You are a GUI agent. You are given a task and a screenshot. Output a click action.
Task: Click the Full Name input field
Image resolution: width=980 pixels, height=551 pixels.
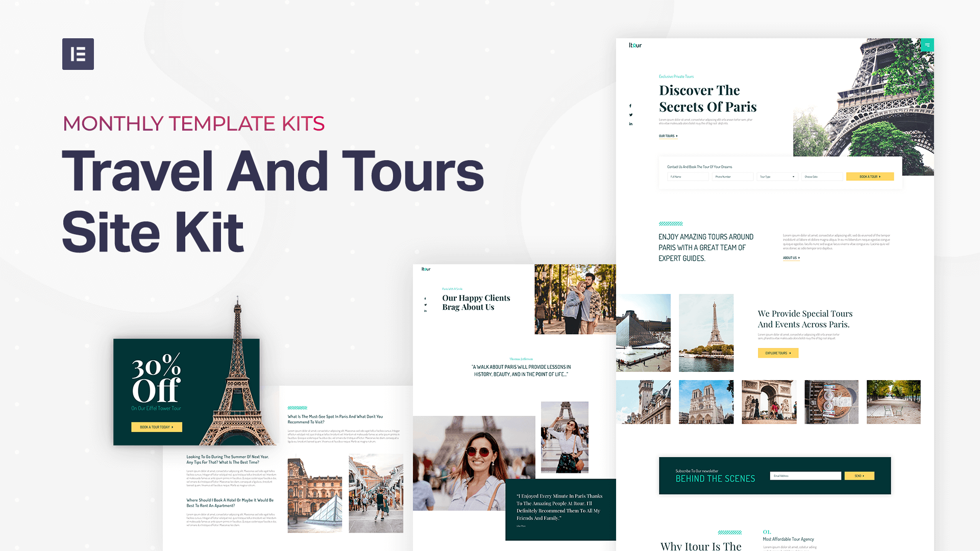pyautogui.click(x=688, y=177)
